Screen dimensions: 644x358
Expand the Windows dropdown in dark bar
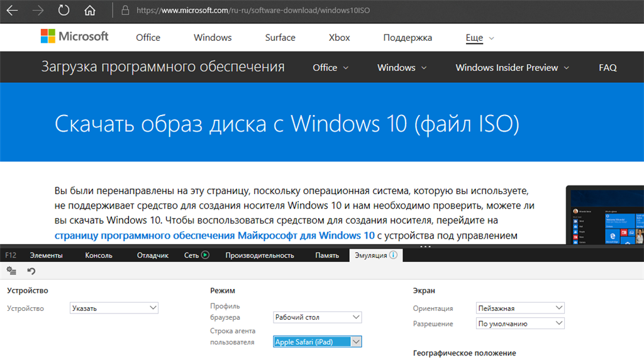click(402, 68)
